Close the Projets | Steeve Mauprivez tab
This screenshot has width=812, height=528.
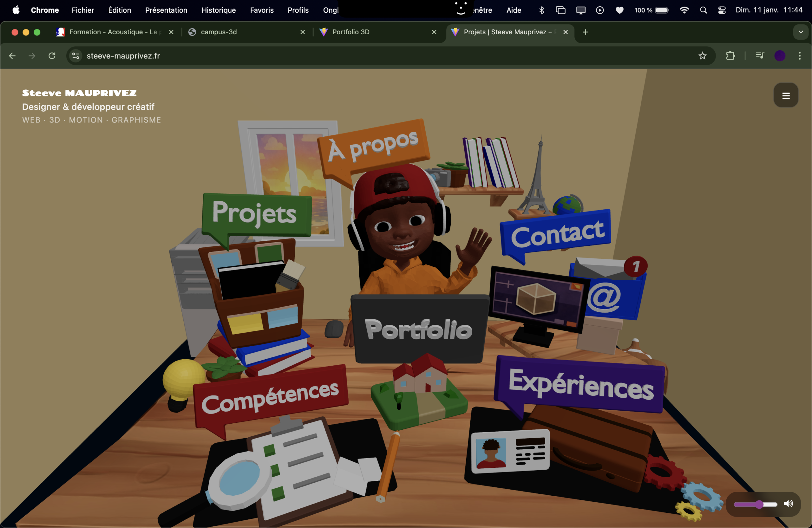click(x=565, y=32)
